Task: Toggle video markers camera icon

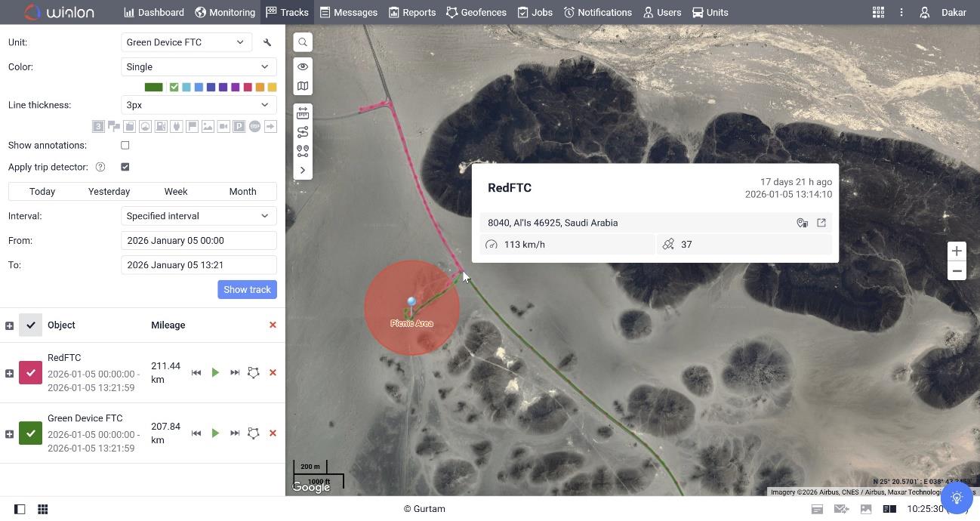Action: (x=223, y=126)
